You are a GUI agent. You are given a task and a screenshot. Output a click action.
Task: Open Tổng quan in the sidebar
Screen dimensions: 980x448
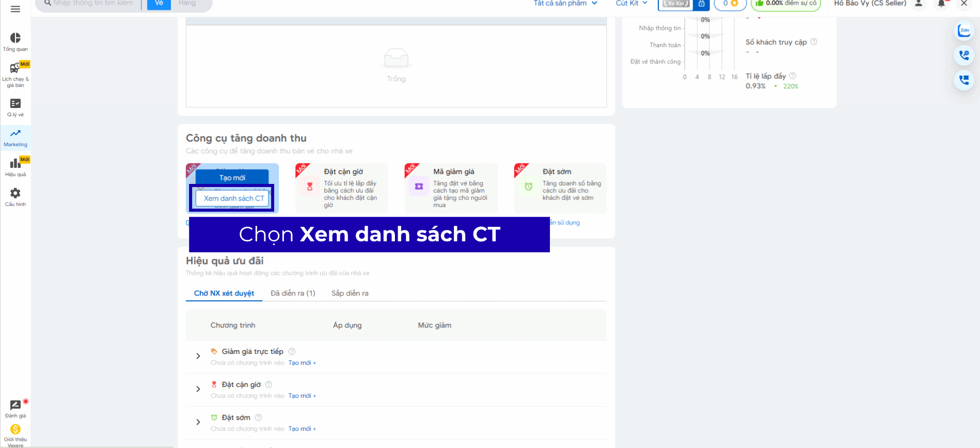[x=15, y=41]
